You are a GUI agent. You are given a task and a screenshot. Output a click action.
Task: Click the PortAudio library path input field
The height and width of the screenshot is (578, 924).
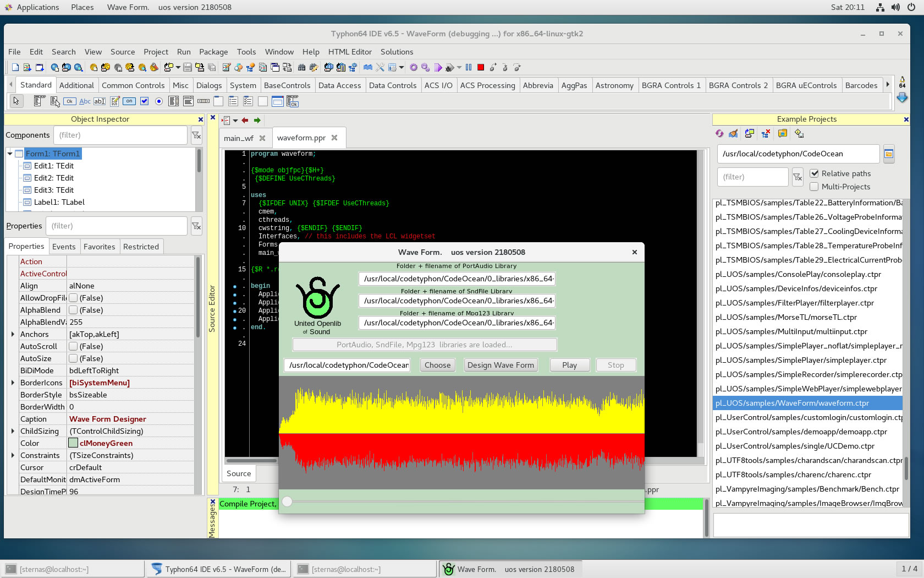(x=457, y=279)
